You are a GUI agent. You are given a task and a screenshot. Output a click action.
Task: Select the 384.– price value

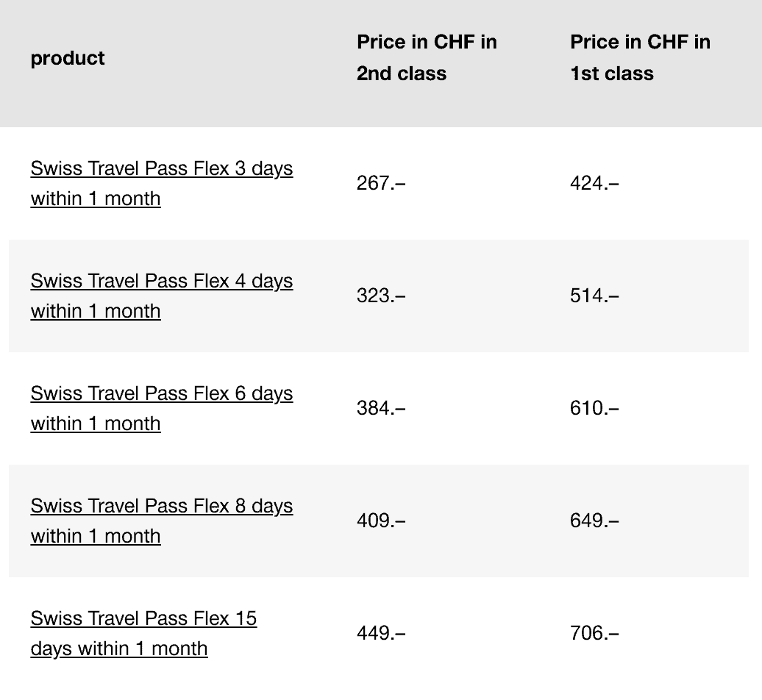[381, 408]
